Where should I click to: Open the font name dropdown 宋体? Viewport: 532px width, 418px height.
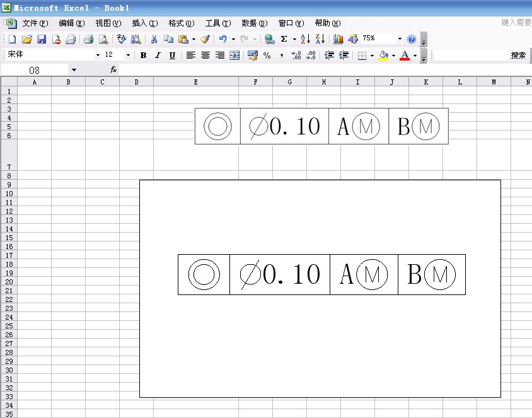tap(98, 55)
